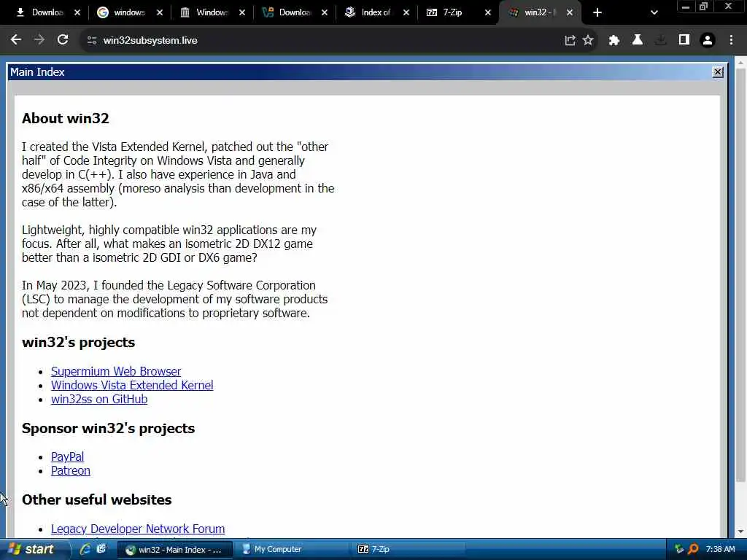Click the About win32 heading
This screenshot has height=560, width=747.
[x=65, y=118]
